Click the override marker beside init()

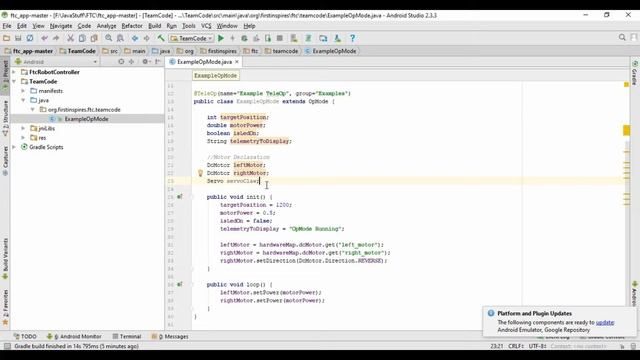[x=180, y=197]
